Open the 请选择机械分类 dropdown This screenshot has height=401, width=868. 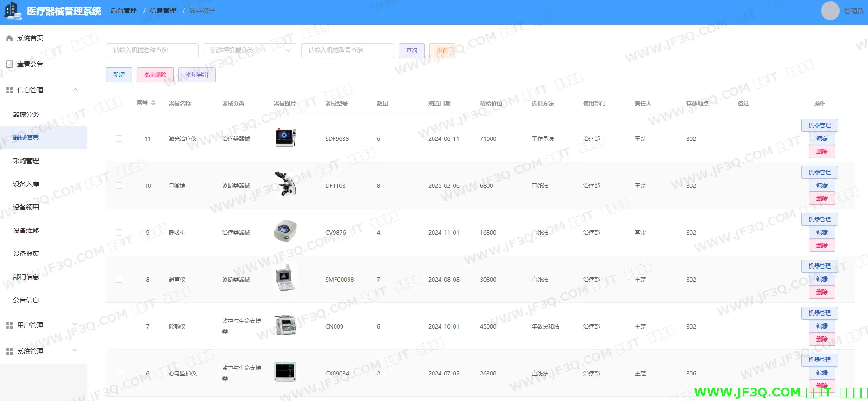click(x=250, y=51)
